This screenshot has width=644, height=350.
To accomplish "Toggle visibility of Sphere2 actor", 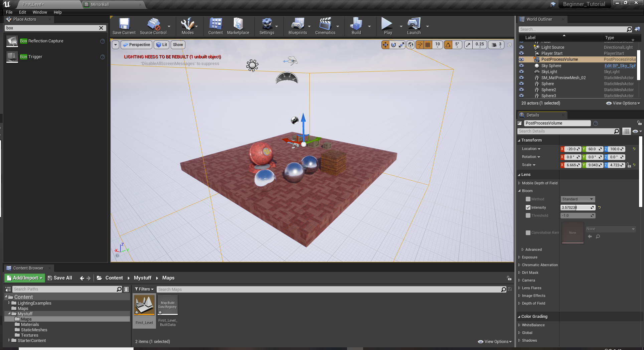I will click(521, 90).
